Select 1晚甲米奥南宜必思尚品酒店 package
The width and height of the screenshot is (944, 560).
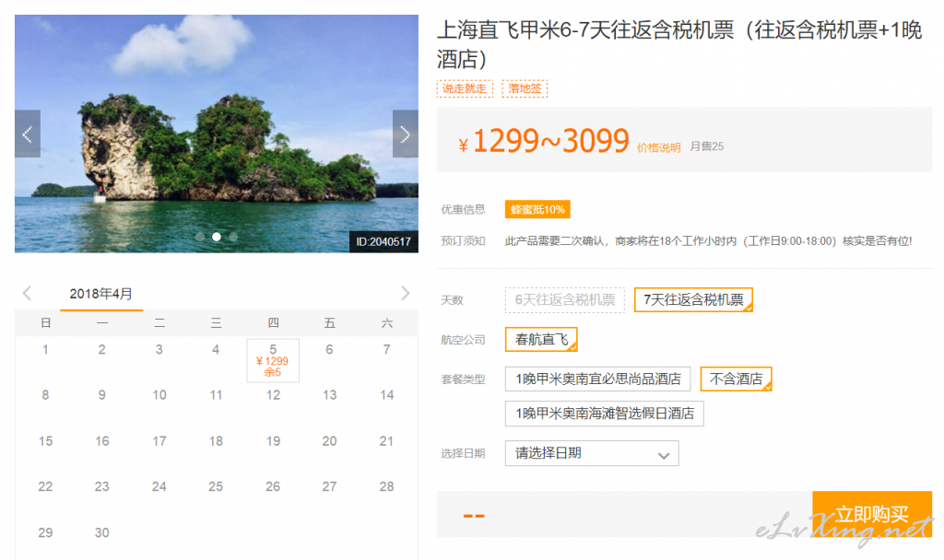click(597, 379)
